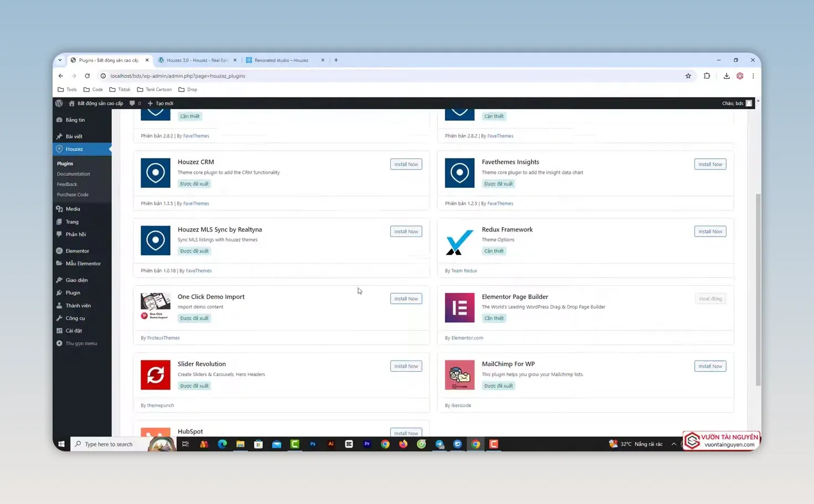Install Favethemes Insights plugin
This screenshot has width=814, height=504.
coord(710,164)
